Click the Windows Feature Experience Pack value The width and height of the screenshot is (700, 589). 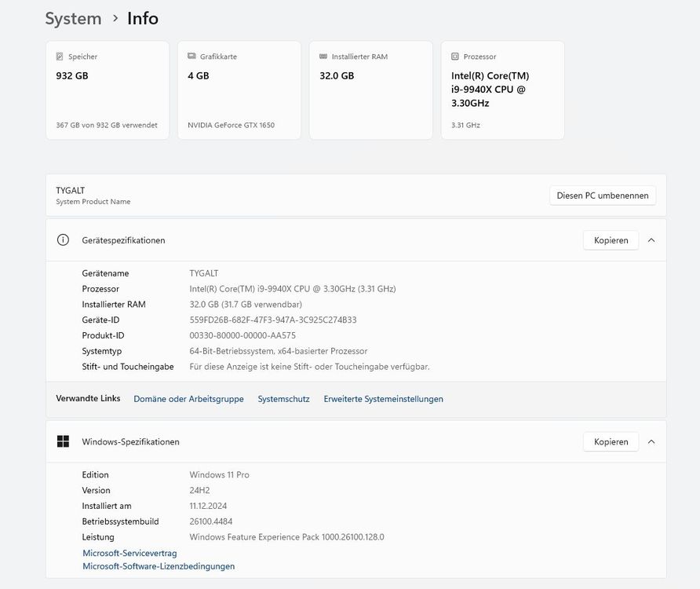point(286,536)
